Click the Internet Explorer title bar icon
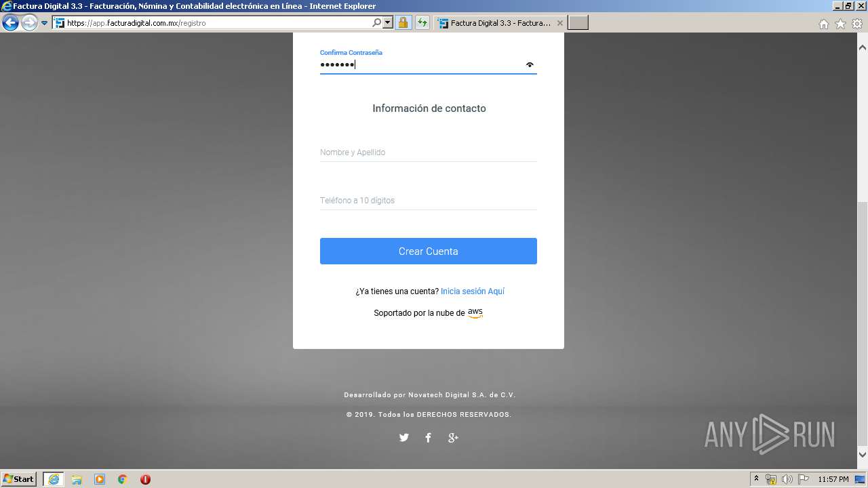 (7, 6)
